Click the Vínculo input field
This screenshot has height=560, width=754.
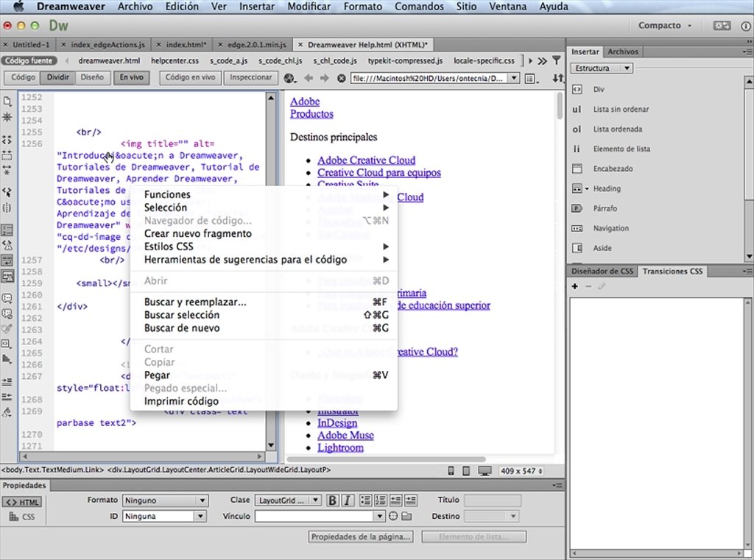pos(314,517)
